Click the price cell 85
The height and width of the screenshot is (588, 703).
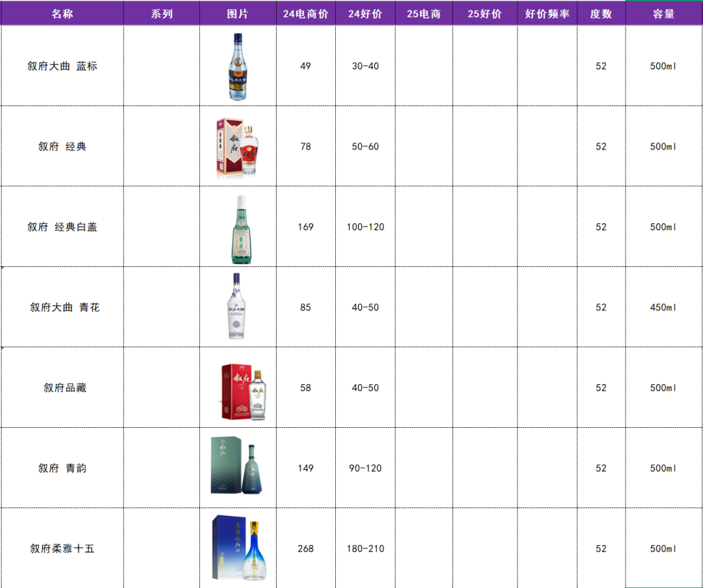pos(306,307)
